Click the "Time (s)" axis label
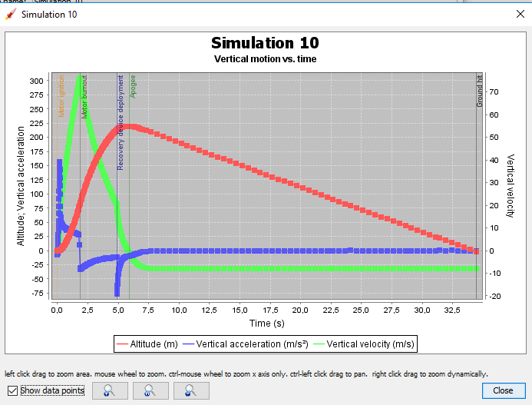 267,323
